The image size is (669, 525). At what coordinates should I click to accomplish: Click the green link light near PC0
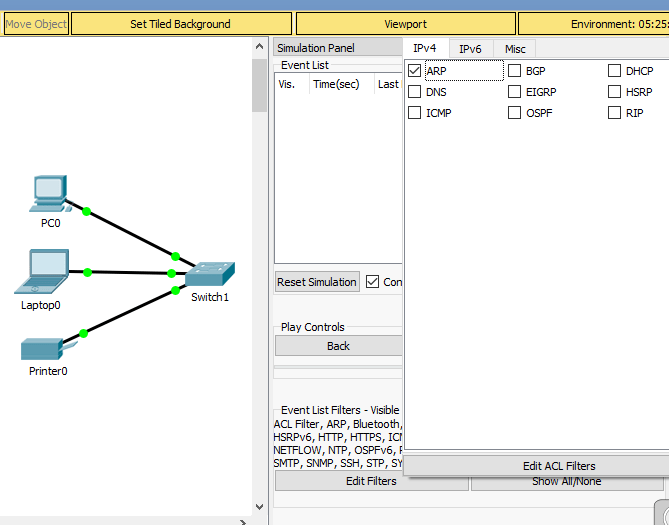point(87,211)
